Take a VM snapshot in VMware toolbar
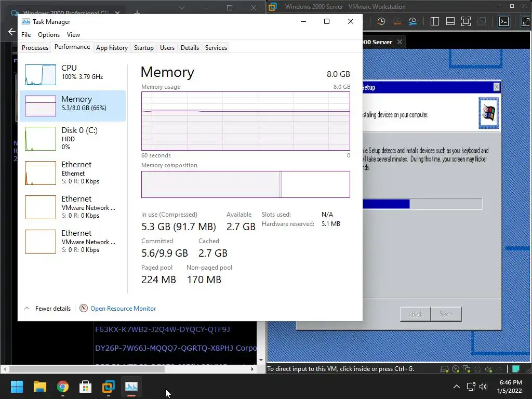The width and height of the screenshot is (532, 399). 381,22
